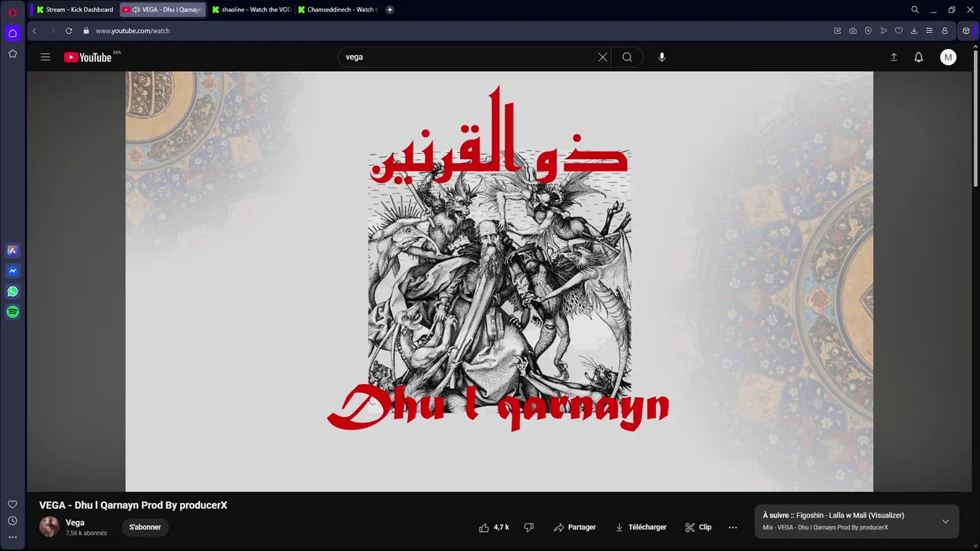The width and height of the screenshot is (980, 551).
Task: Submit search with the magnifier button
Action: (627, 57)
